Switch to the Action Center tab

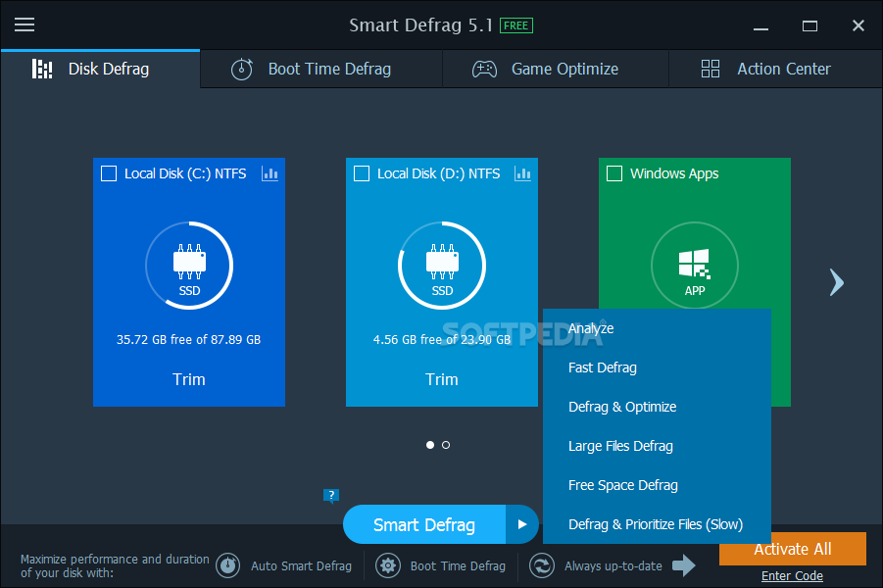pos(775,69)
